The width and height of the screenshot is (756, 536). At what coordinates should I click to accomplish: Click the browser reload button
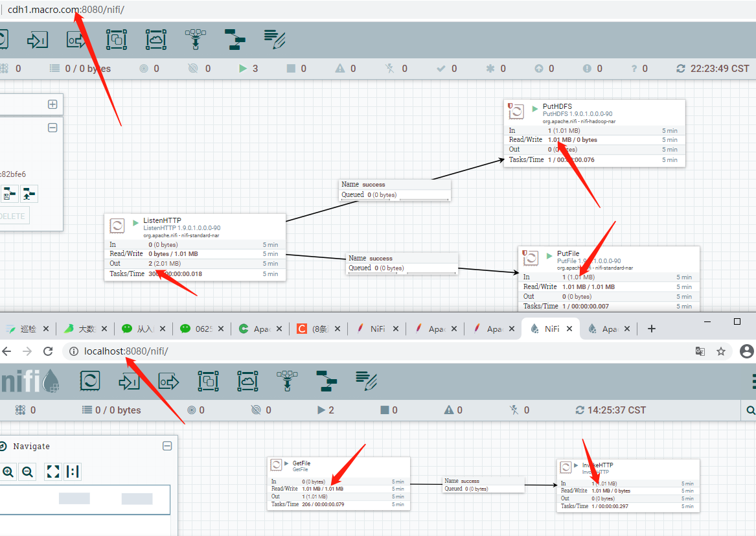coord(48,351)
